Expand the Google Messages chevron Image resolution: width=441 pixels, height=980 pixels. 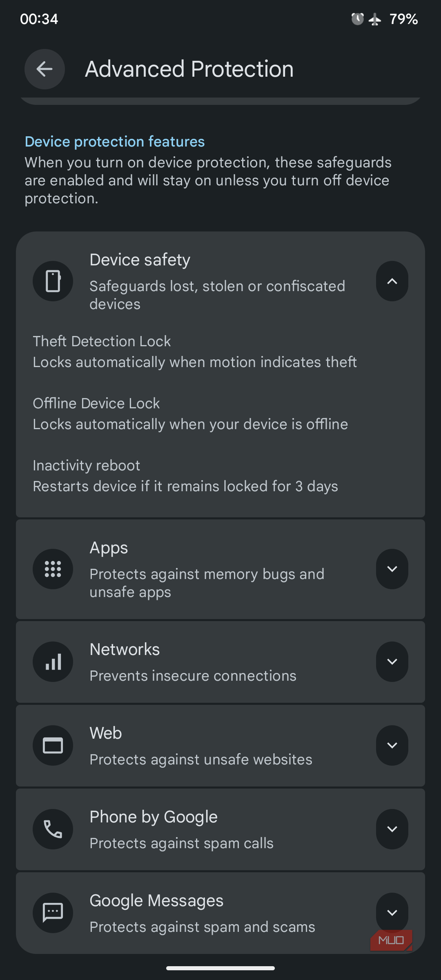point(392,912)
